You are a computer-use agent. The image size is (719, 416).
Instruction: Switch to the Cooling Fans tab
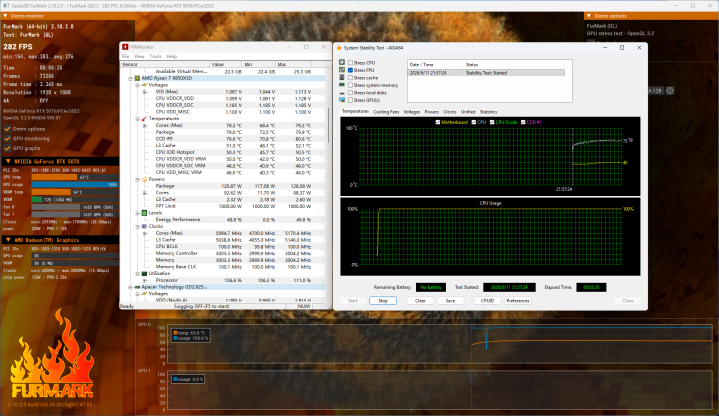pyautogui.click(x=386, y=112)
